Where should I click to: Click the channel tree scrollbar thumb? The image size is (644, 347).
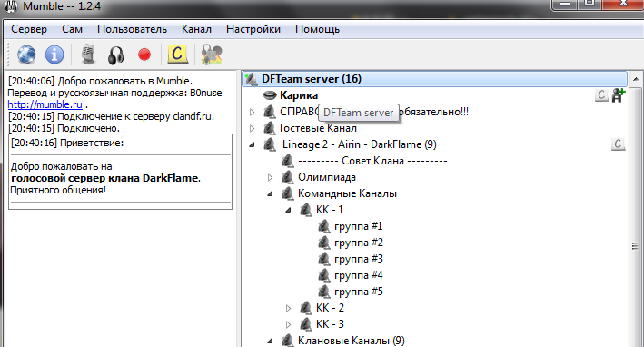pyautogui.click(x=636, y=246)
